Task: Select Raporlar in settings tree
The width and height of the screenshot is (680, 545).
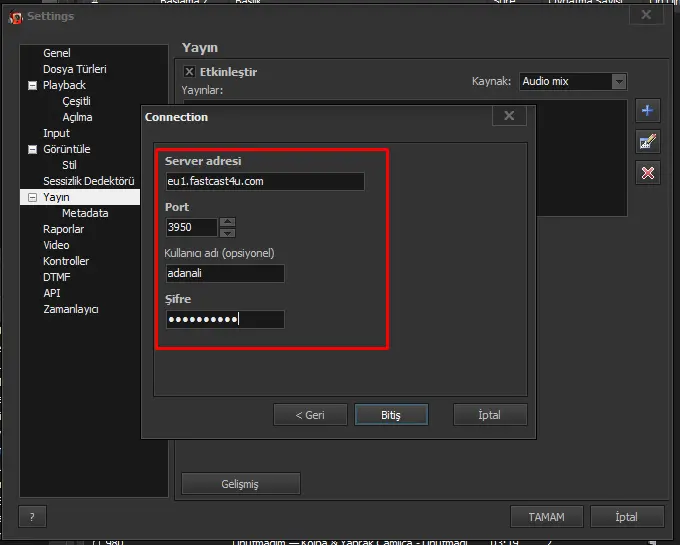Action: [63, 229]
